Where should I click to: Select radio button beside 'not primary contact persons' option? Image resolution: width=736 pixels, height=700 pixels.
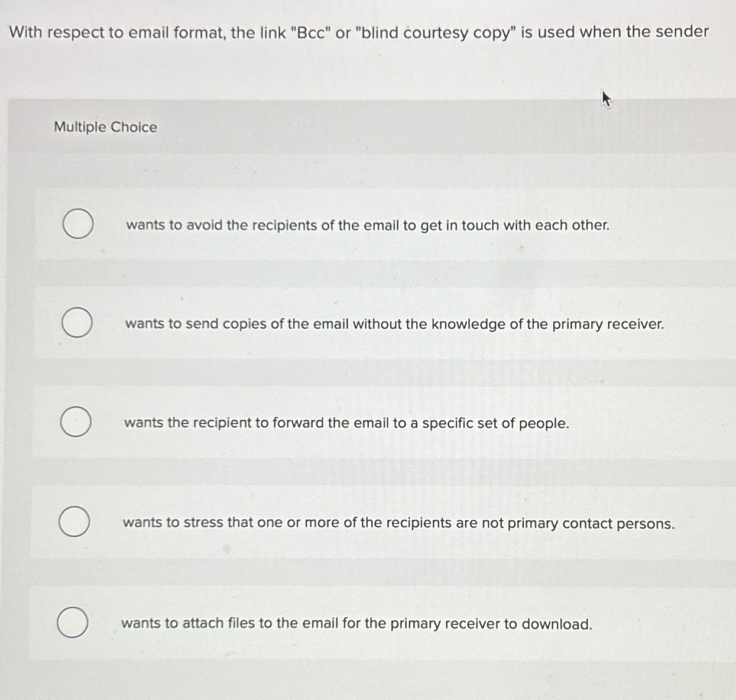click(74, 522)
